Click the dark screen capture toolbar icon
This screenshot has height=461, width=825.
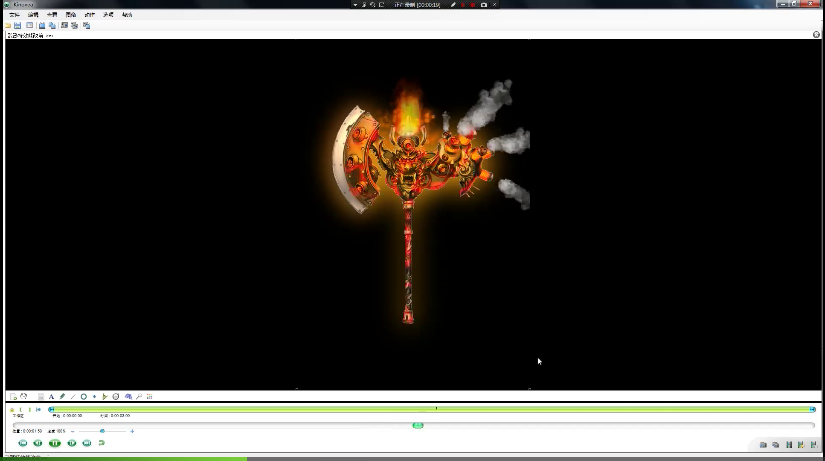point(64,25)
